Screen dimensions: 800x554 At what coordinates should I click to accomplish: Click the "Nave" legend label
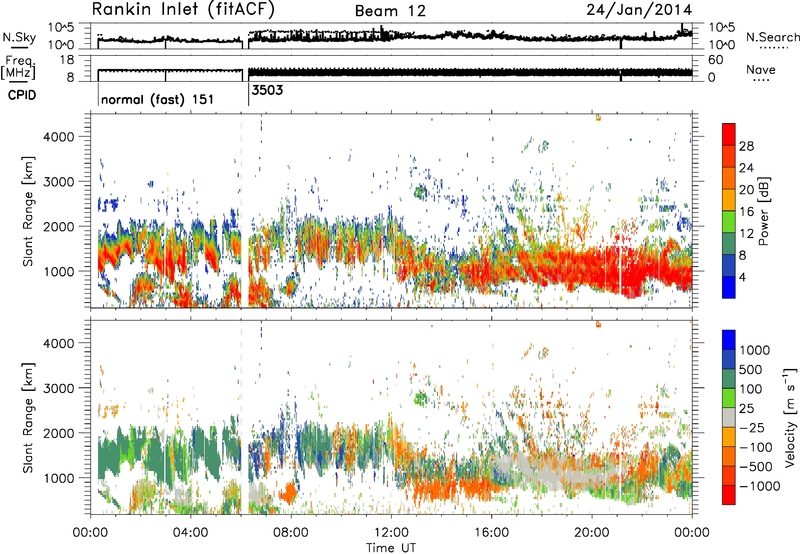point(761,69)
